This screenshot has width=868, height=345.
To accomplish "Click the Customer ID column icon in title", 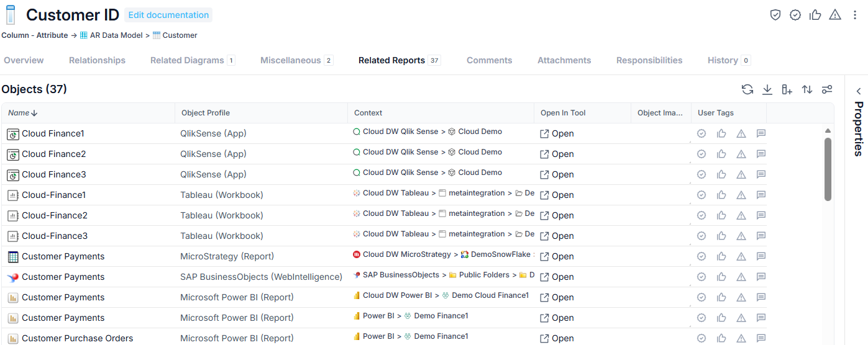I will point(11,15).
